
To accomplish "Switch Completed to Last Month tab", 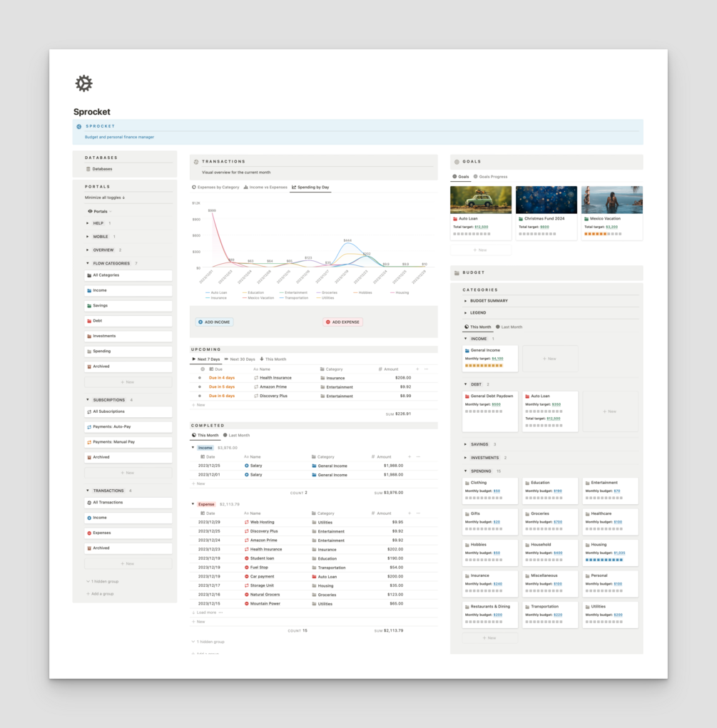I will click(x=237, y=436).
